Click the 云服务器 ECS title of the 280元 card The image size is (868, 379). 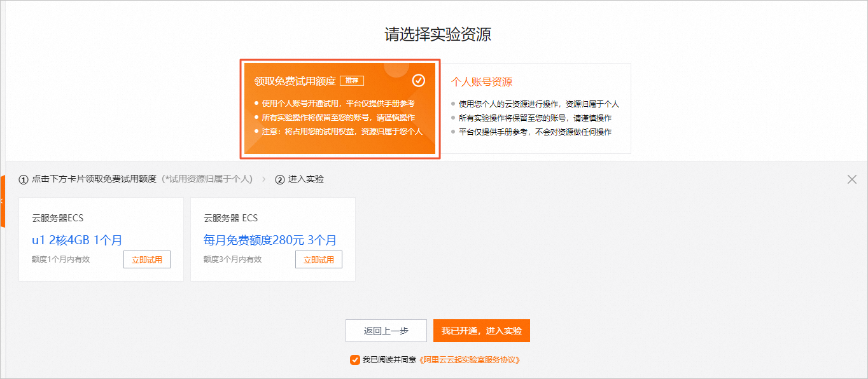tap(231, 218)
